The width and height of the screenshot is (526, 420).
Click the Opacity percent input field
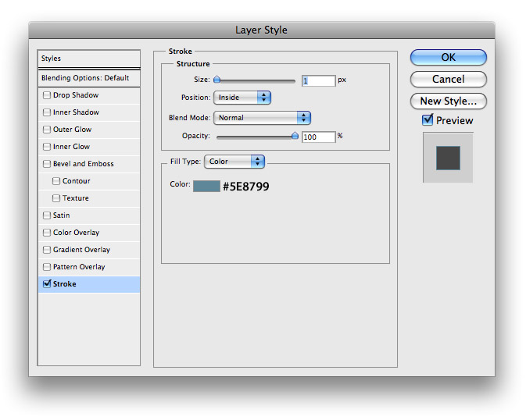point(318,137)
